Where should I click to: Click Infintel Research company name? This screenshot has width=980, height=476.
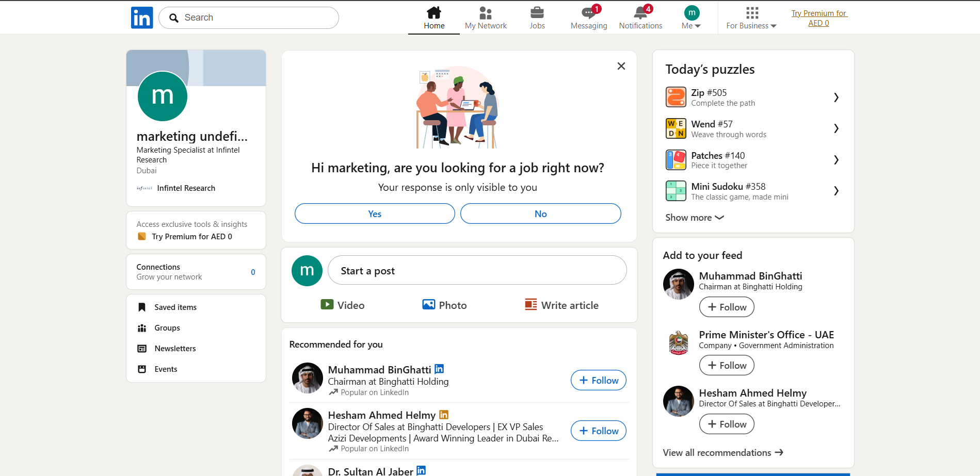pyautogui.click(x=186, y=188)
